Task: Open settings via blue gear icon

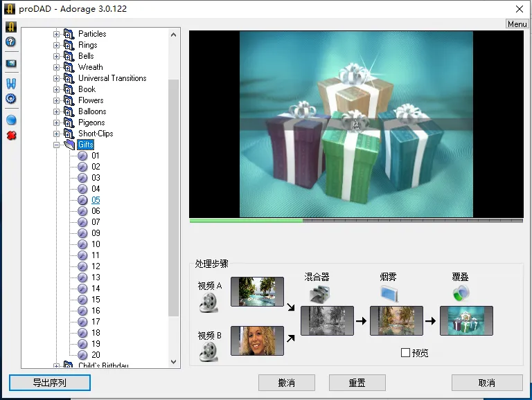Action: tap(11, 99)
